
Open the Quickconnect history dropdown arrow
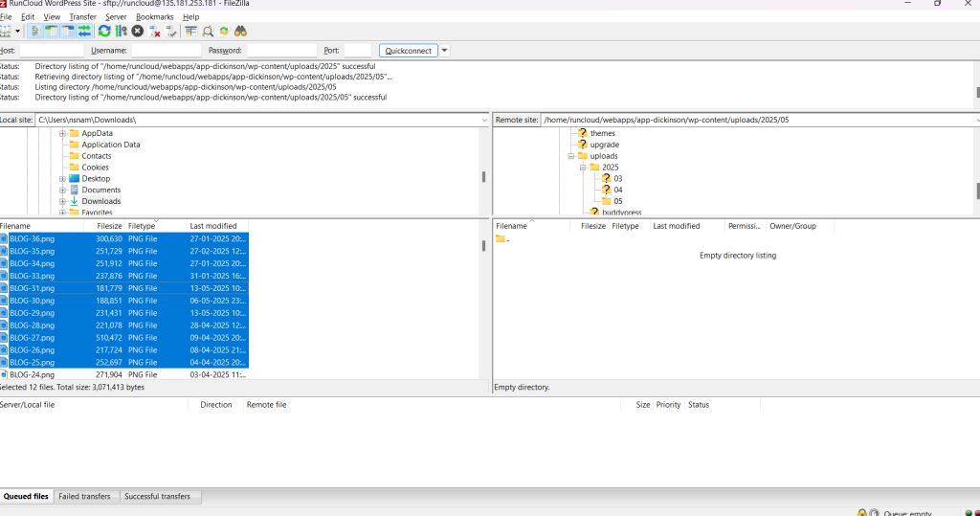click(x=445, y=51)
